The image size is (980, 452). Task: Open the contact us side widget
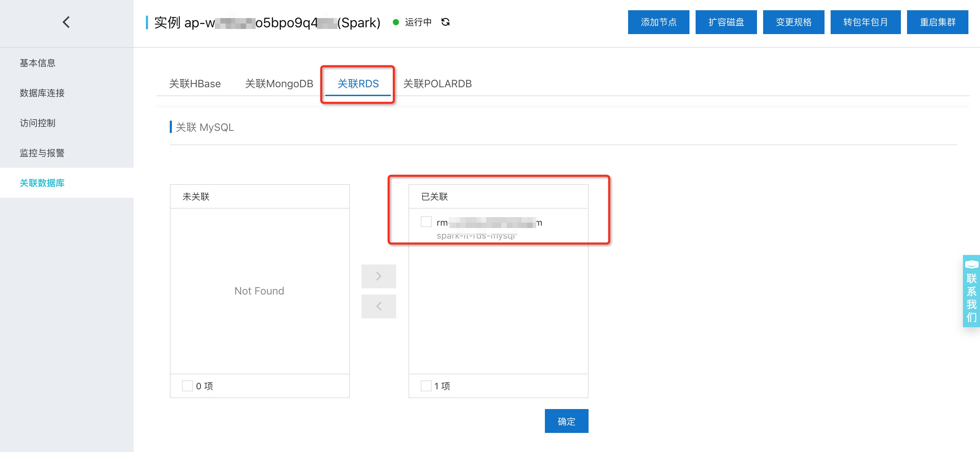pyautogui.click(x=971, y=291)
